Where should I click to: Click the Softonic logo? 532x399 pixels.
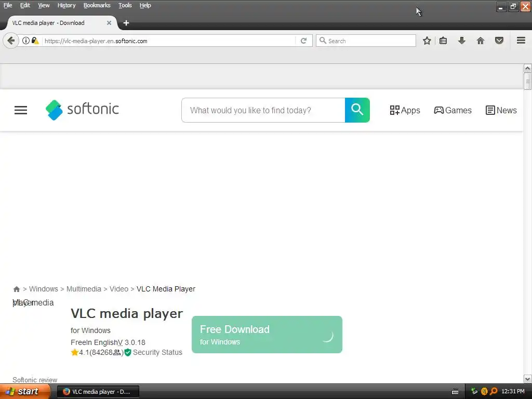pos(82,110)
